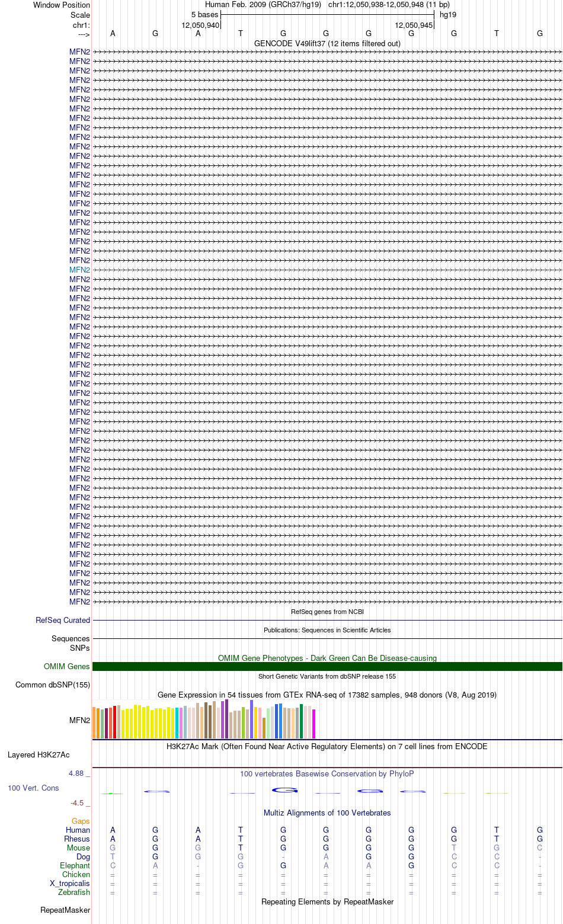Select the light-blue highlighted MFN2 transcript label
Viewport: 563px width, 924px height.
coord(79,270)
